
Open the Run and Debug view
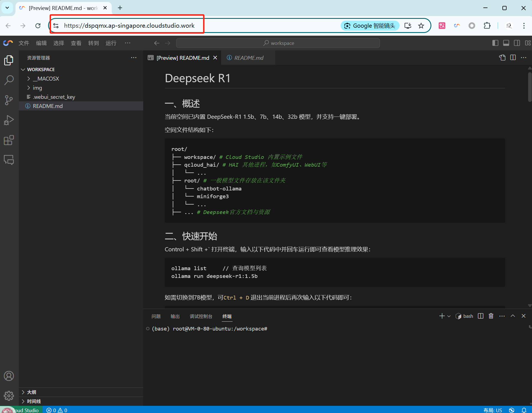point(9,120)
